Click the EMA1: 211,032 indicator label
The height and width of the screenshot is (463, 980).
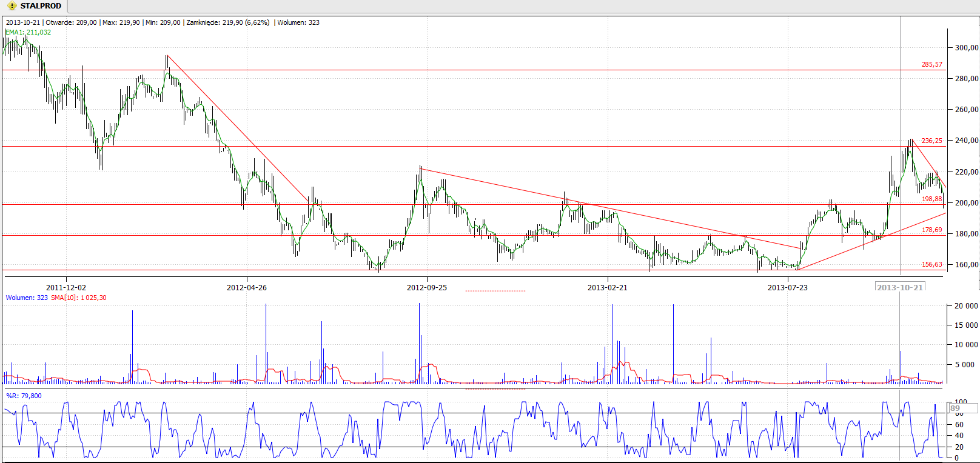(x=29, y=32)
